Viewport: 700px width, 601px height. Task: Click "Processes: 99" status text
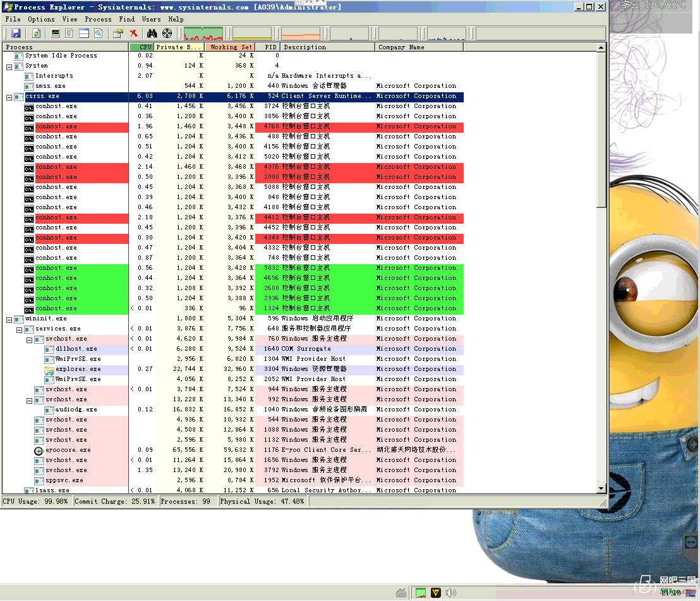click(185, 501)
